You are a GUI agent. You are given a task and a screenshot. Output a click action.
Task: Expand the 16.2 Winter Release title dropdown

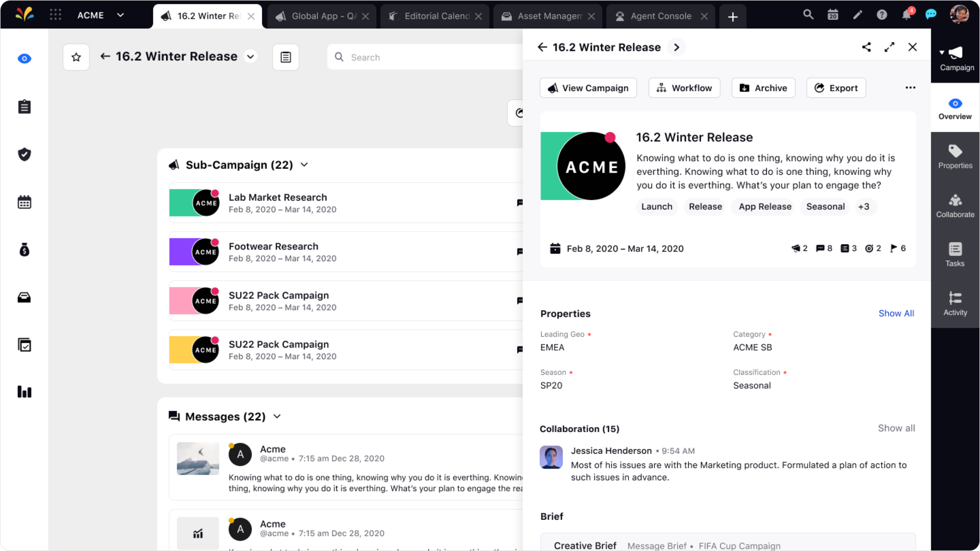(250, 56)
